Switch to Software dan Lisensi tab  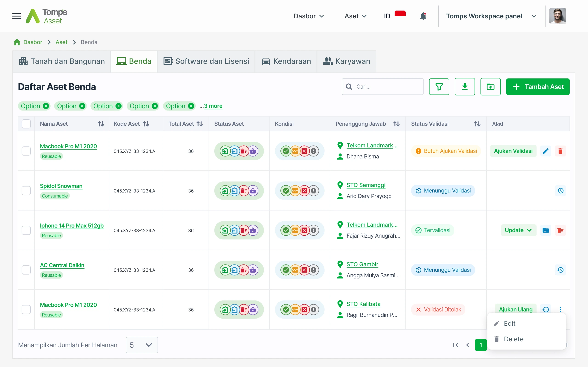206,61
